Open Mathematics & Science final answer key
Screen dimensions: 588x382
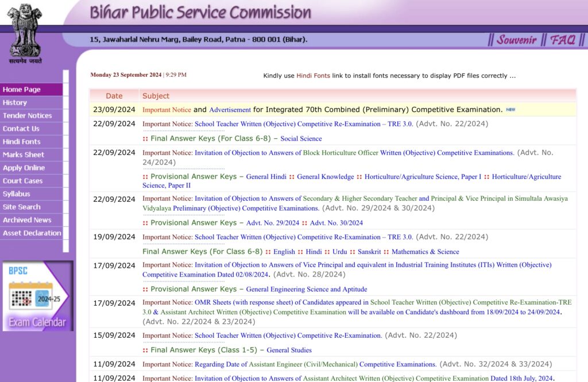[x=425, y=252]
